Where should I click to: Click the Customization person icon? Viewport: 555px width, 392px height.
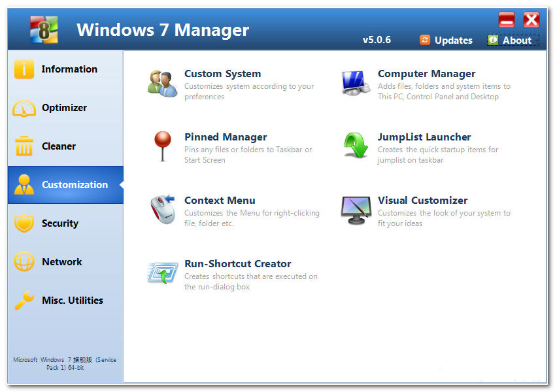pos(24,185)
